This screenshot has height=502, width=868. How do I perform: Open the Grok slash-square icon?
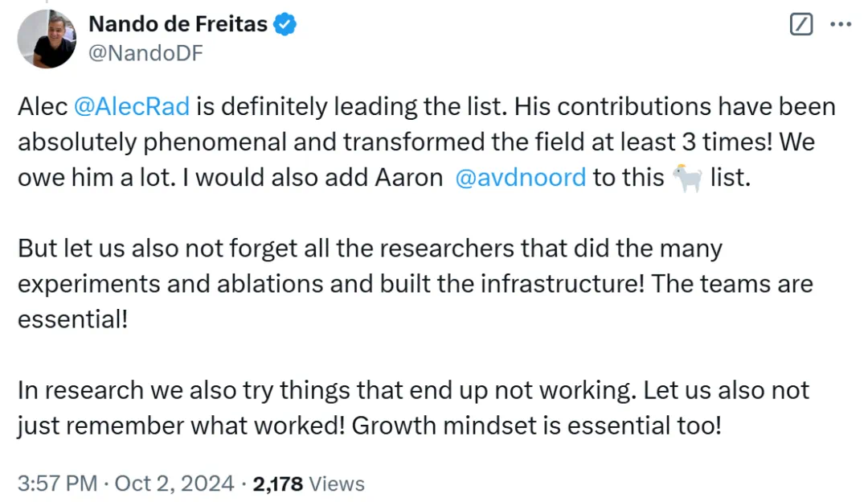(801, 25)
